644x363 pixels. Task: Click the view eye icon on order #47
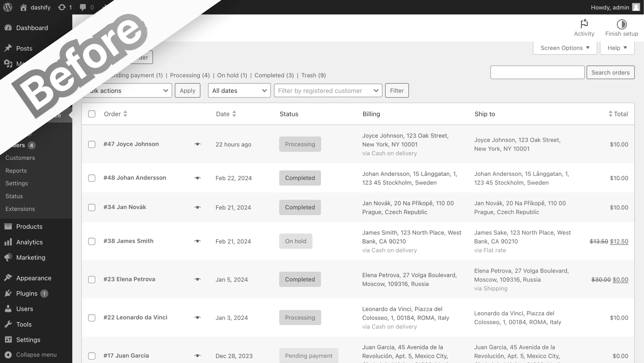tap(197, 144)
